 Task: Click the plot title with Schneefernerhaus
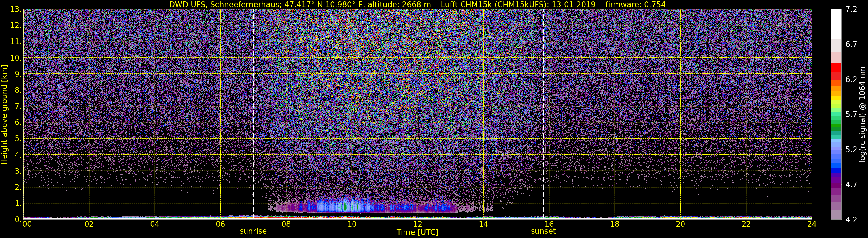300,4
